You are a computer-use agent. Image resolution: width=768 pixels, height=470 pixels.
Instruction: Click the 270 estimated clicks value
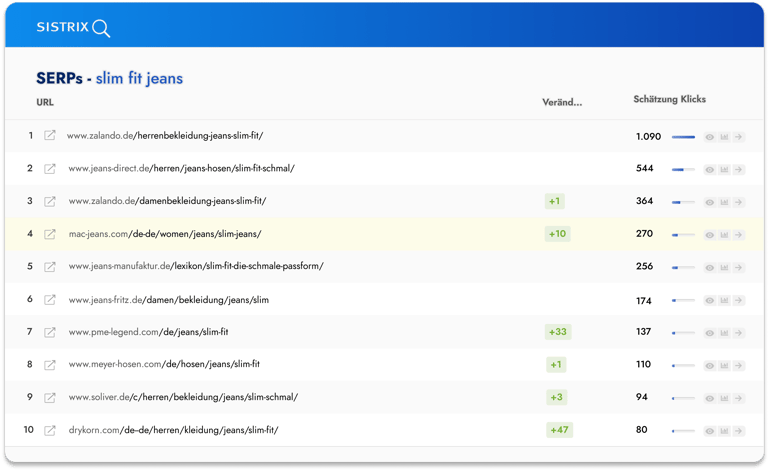click(x=645, y=234)
